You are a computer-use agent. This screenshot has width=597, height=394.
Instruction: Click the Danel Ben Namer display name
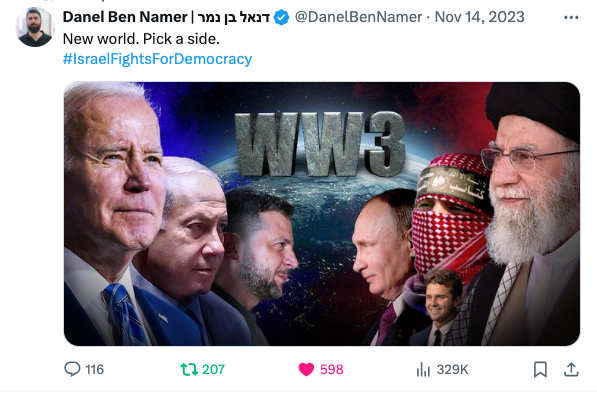point(166,17)
